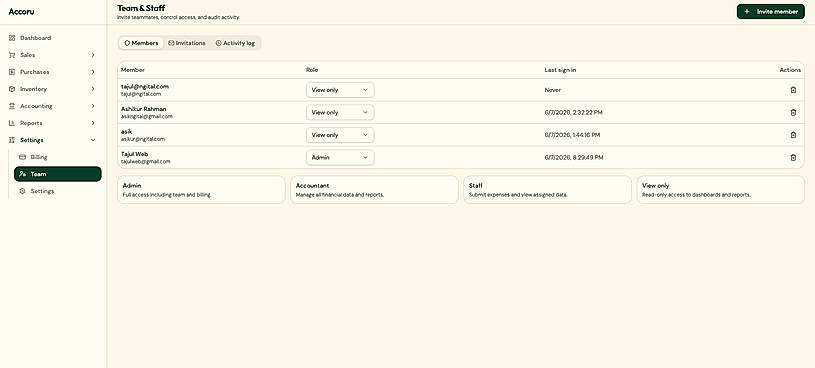This screenshot has height=368, width=815.
Task: Expand the Sales menu chevron
Action: [93, 55]
